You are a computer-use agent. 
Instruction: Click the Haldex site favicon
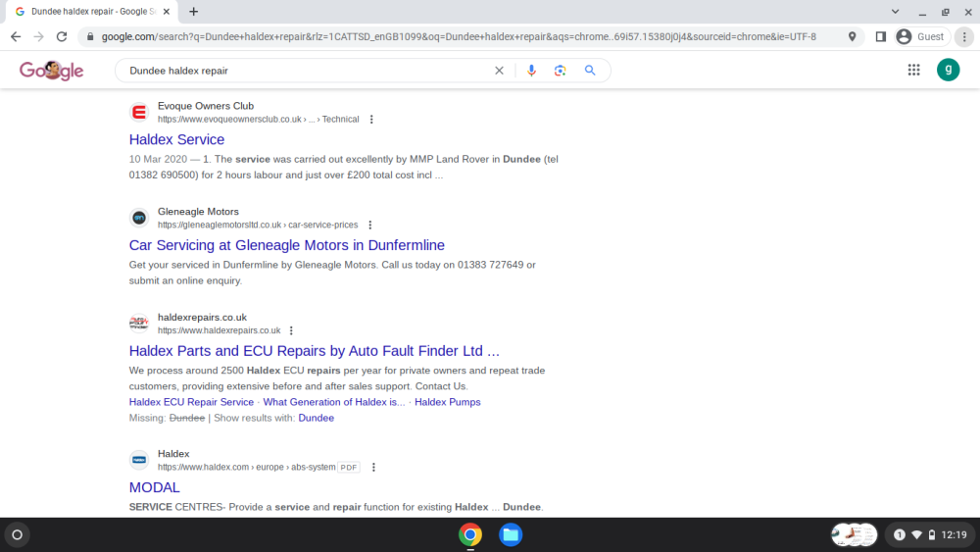(139, 460)
